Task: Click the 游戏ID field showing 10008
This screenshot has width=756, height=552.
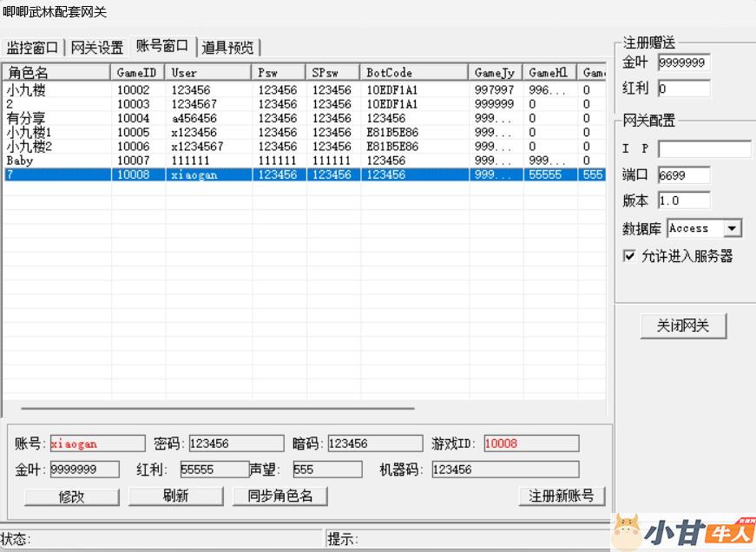Action: click(531, 444)
